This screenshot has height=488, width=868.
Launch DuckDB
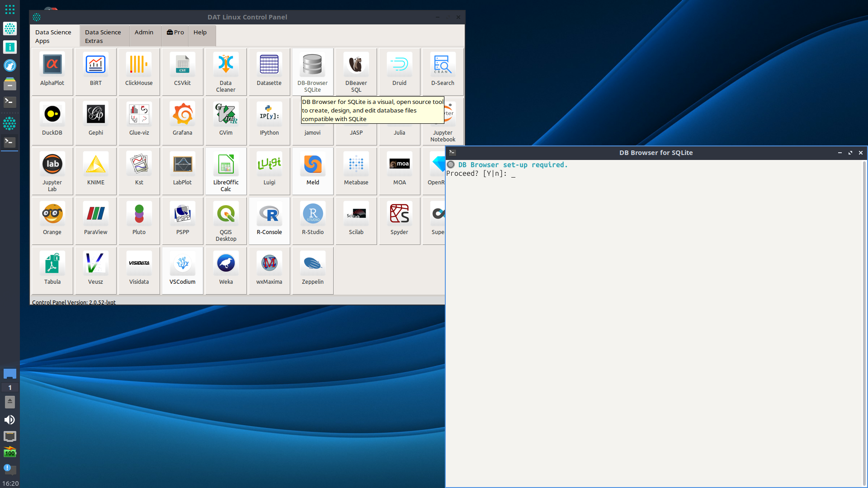point(52,121)
